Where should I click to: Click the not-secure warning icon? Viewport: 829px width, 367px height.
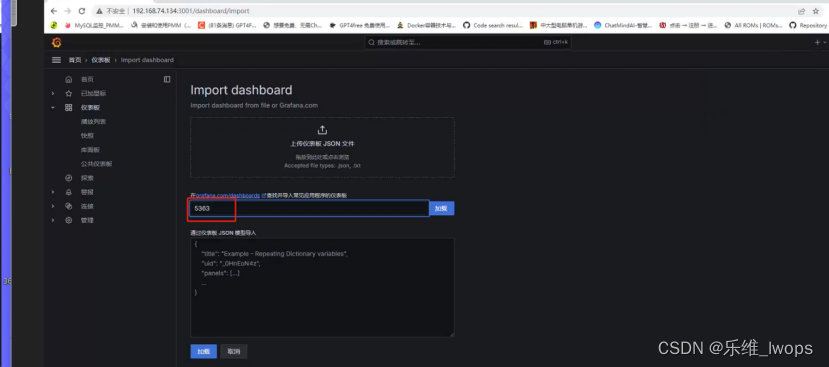point(99,11)
